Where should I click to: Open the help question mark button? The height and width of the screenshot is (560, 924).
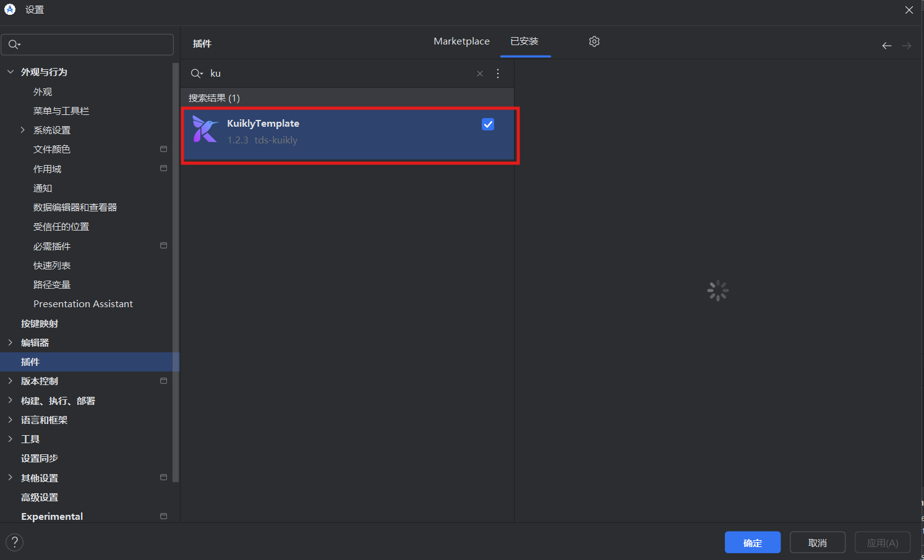pos(14,542)
